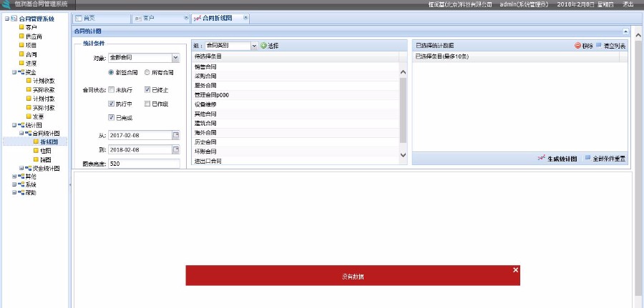Select the 采购合同 list row

click(x=296, y=76)
